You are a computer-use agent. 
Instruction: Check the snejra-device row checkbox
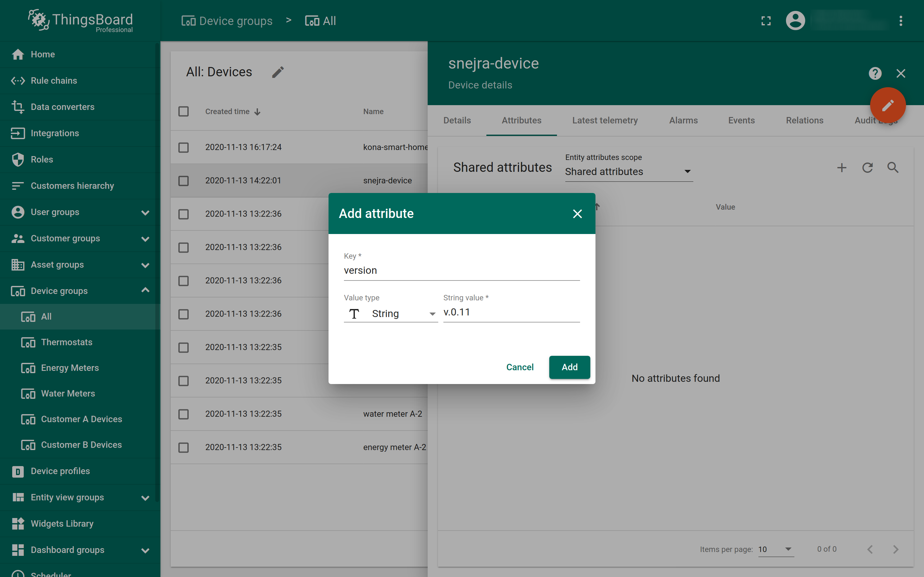[184, 180]
